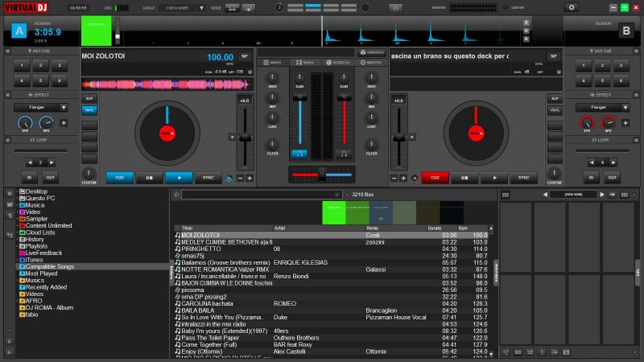Viewport: 644px width, 362px height.
Task: Switch to the SCRATCH mixer tab
Action: (338, 62)
